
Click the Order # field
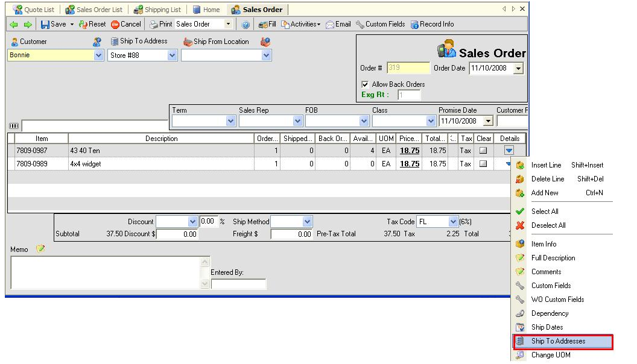tap(408, 67)
